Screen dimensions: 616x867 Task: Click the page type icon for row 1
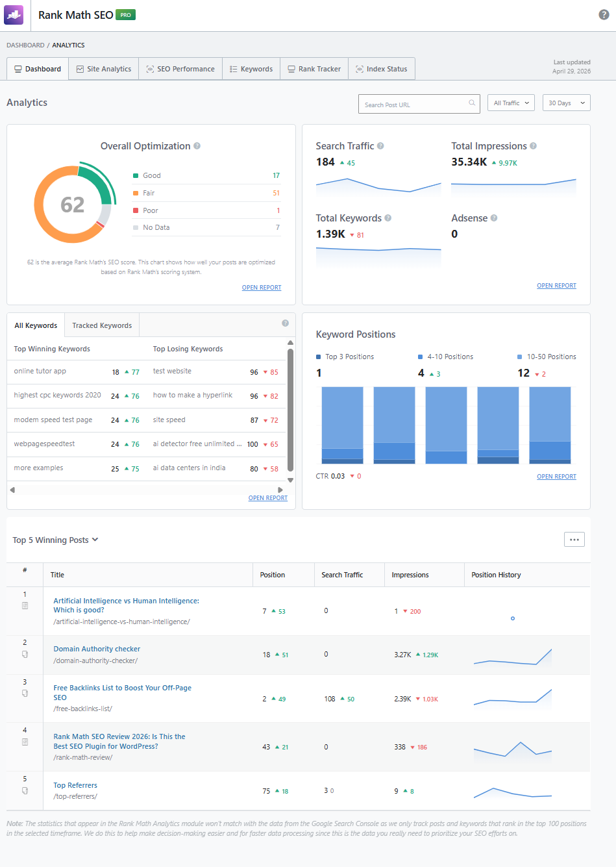pyautogui.click(x=25, y=605)
